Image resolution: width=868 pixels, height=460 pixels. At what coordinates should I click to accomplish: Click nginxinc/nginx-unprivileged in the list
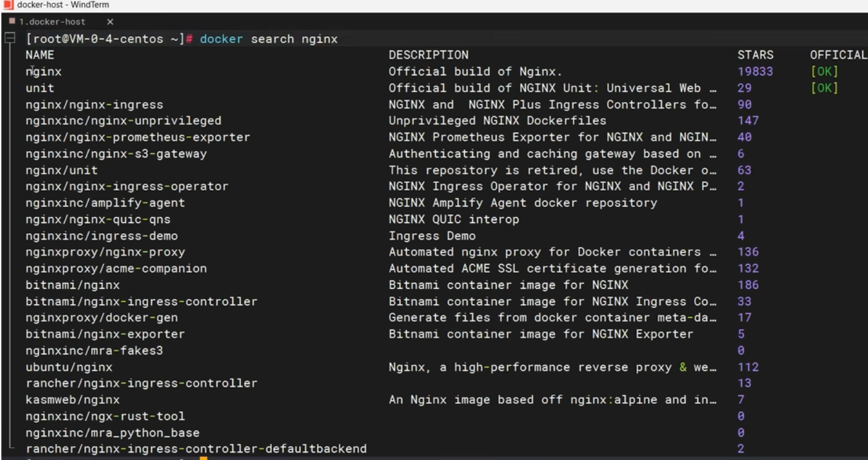123,121
